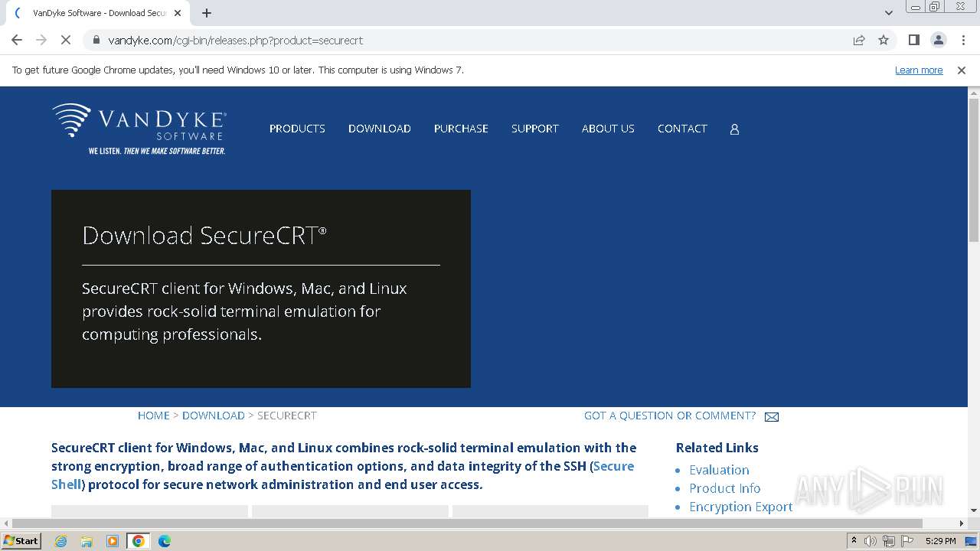980x551 pixels.
Task: Click the envelope mail icon
Action: pyautogui.click(x=772, y=417)
